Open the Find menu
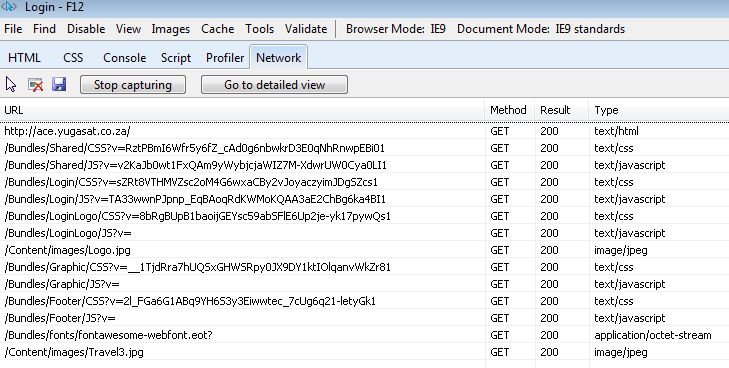Screen dimensions: 729x368 click(x=44, y=29)
